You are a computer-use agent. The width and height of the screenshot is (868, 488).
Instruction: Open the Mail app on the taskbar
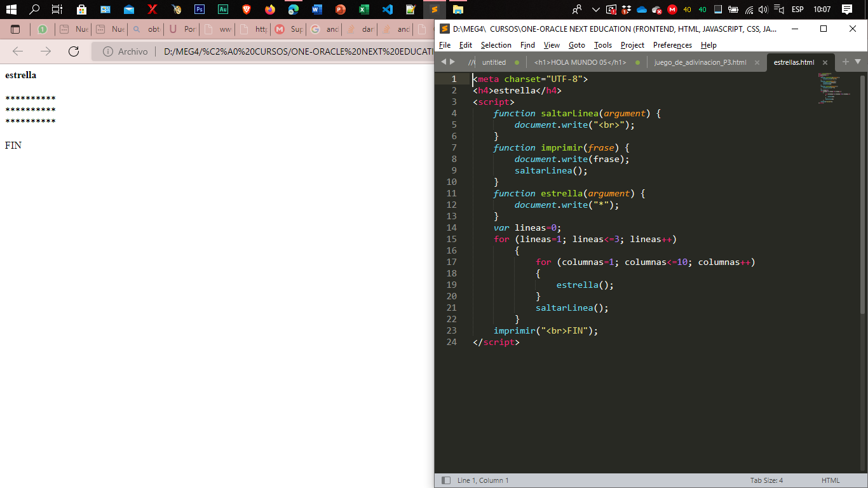(129, 10)
